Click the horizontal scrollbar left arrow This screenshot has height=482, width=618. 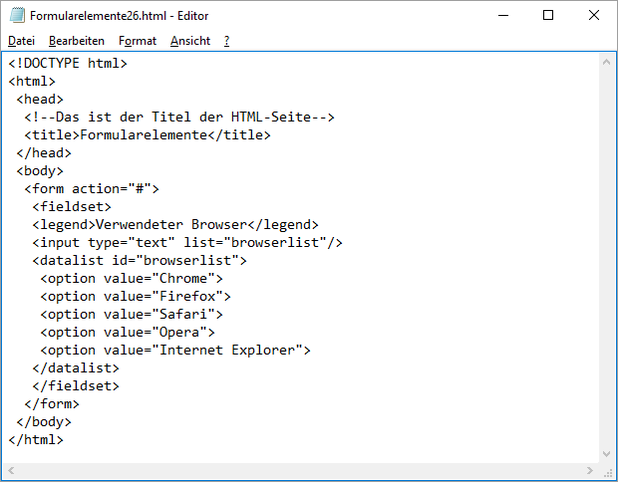(11, 470)
